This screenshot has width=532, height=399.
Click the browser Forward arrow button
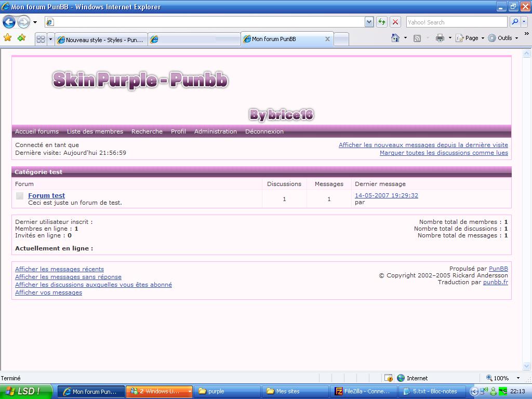[x=23, y=22]
